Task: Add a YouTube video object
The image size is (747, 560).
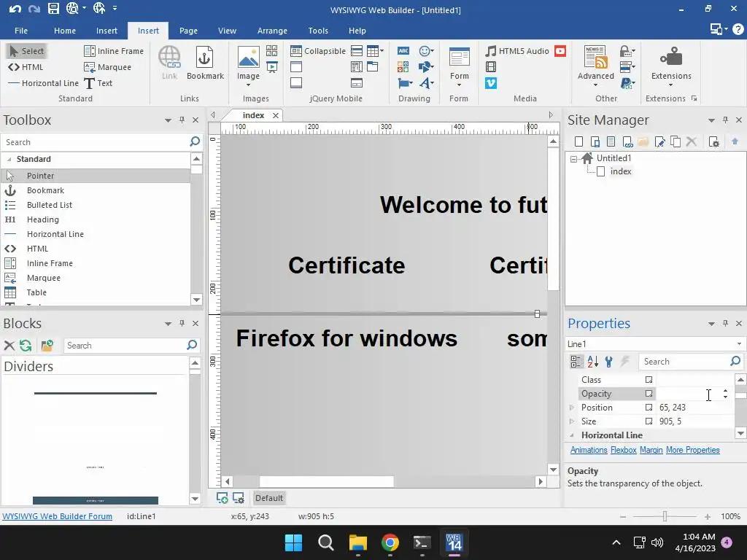Action: pos(560,51)
